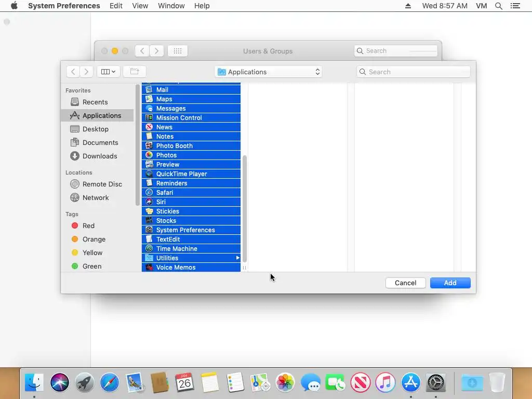Click the VM user menu

(482, 6)
